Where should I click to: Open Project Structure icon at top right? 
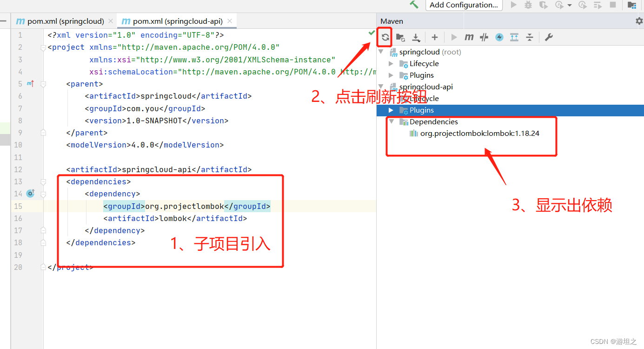coord(631,5)
